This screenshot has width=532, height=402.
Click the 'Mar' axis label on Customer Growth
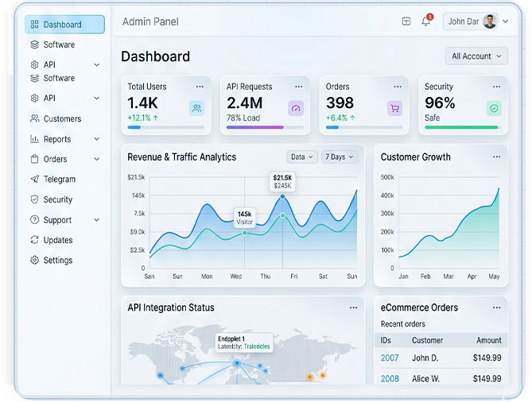pyautogui.click(x=449, y=276)
